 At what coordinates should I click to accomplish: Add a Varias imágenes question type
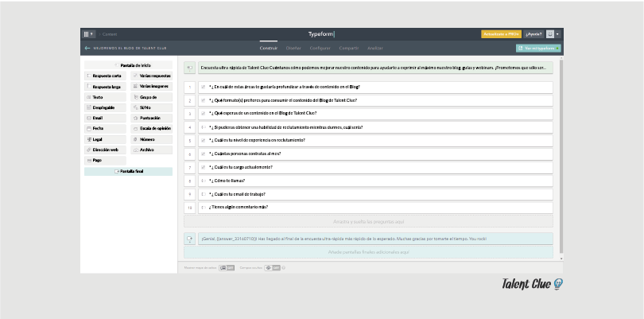pyautogui.click(x=152, y=86)
